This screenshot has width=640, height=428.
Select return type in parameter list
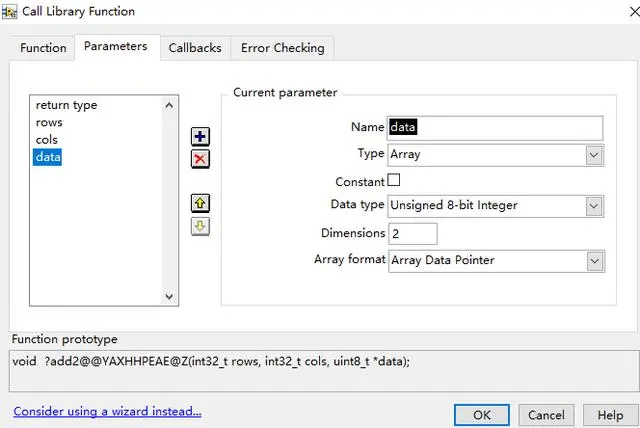pos(66,105)
